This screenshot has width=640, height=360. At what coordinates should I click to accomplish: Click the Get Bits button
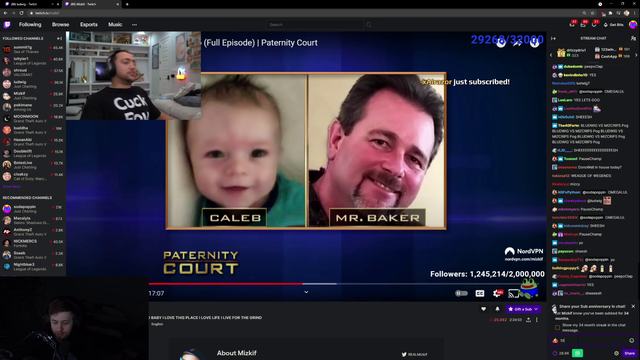click(x=613, y=24)
